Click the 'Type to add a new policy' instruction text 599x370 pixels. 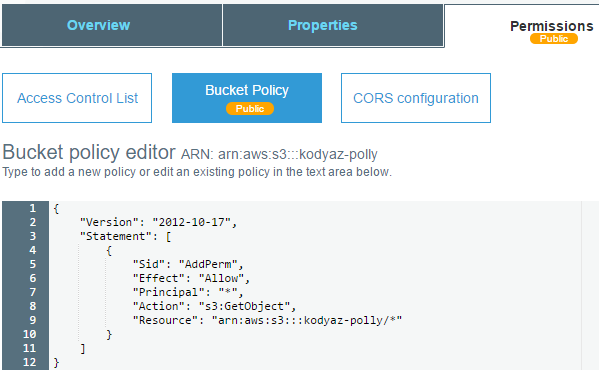(x=197, y=172)
